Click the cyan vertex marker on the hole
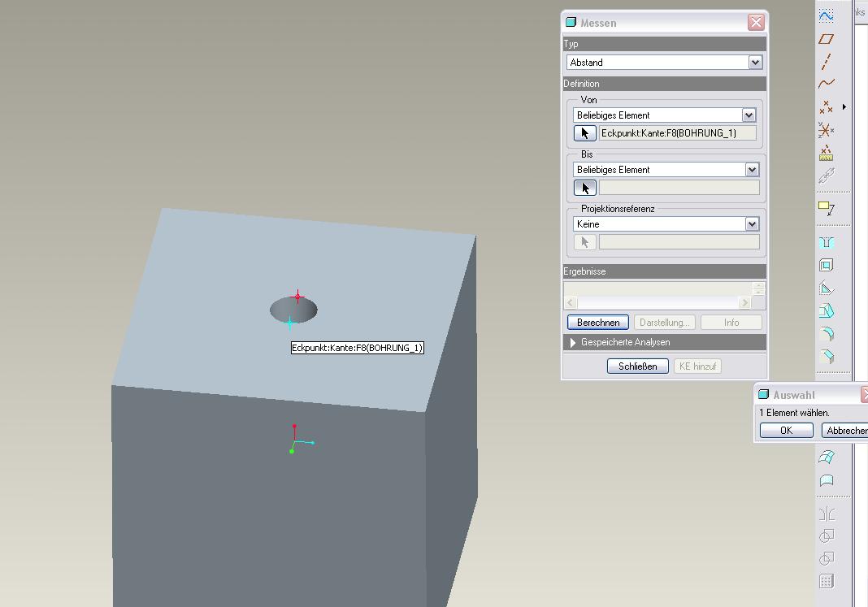 289,323
